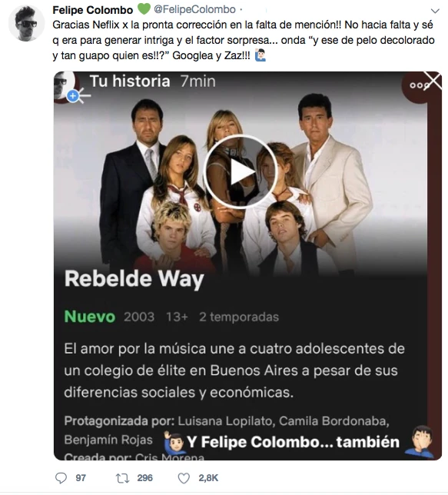Image resolution: width=448 pixels, height=495 pixels.
Task: Open Felipe Colombo's profile avatar
Action: pos(27,23)
